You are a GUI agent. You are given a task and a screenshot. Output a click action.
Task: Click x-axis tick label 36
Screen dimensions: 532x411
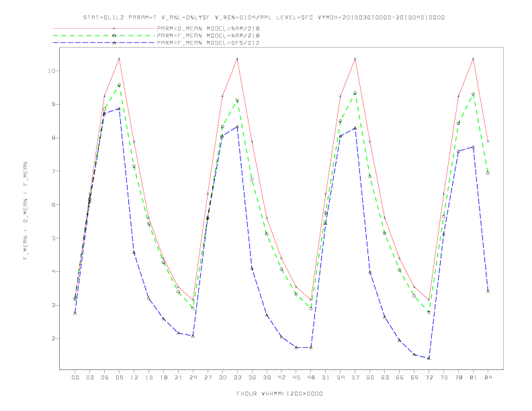tap(252, 377)
